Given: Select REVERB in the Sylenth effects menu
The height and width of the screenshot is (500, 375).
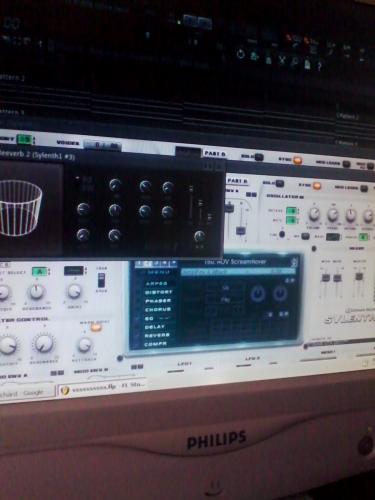Looking at the screenshot, I should pyautogui.click(x=157, y=335).
